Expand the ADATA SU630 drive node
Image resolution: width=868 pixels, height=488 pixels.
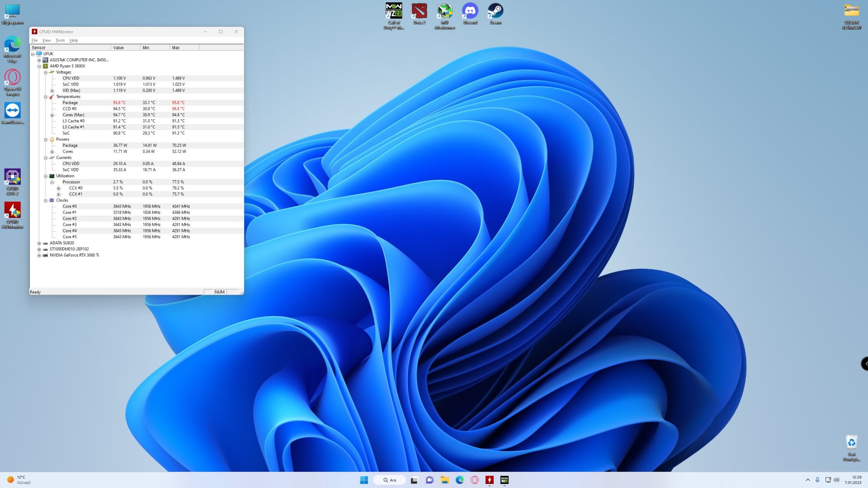point(39,243)
